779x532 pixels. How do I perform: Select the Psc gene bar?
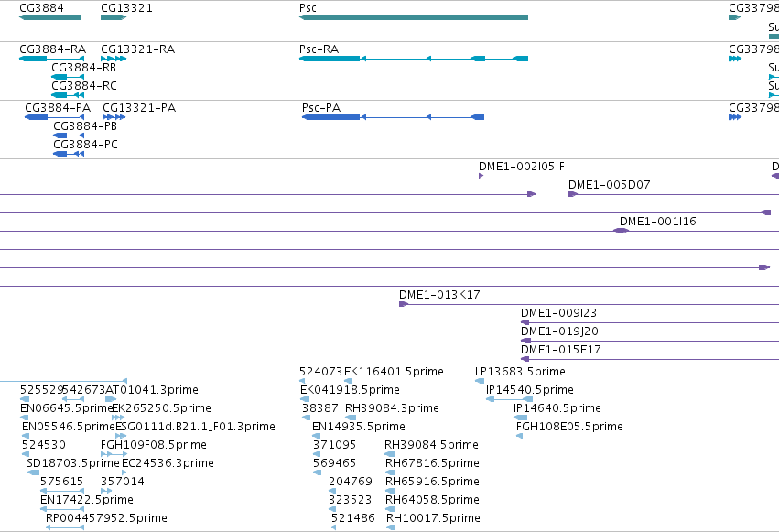(x=414, y=17)
